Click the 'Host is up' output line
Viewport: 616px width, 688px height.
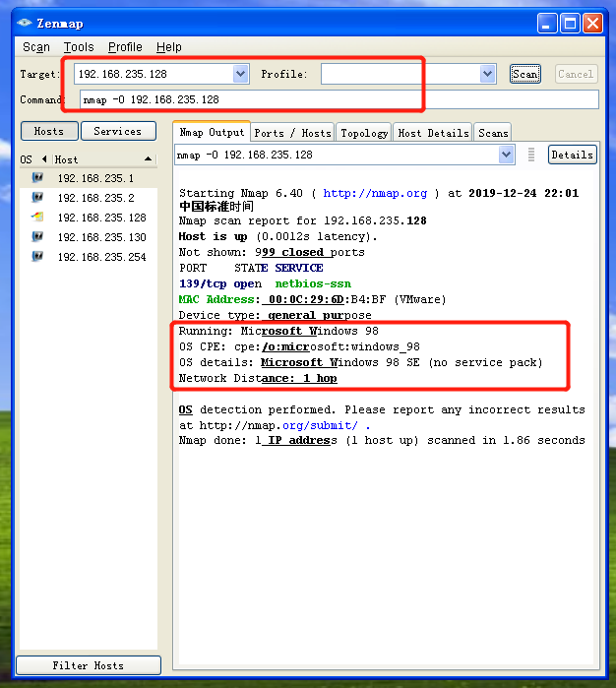coord(277,236)
